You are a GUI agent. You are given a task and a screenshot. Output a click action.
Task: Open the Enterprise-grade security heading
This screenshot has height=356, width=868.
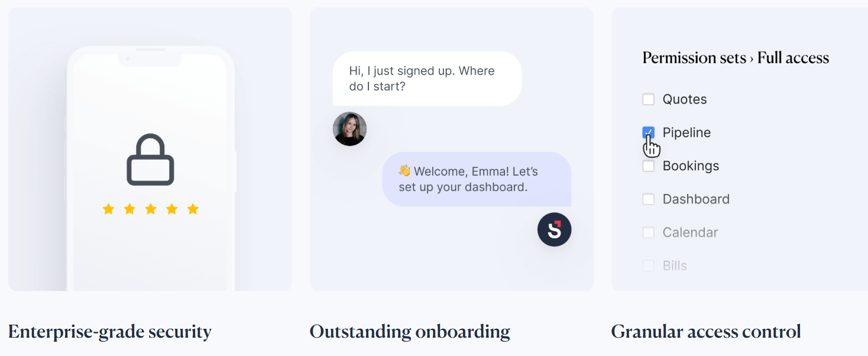coord(110,332)
